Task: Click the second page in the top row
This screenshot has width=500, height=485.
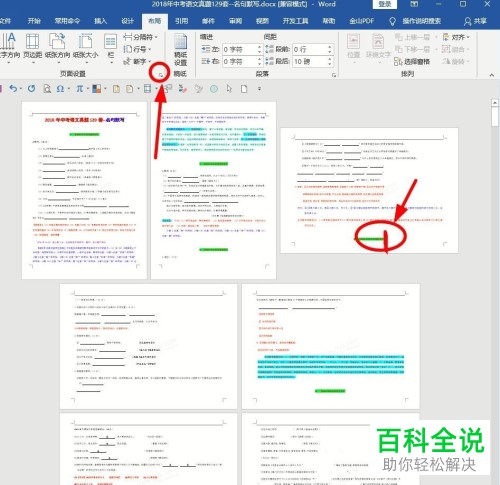Action: pyautogui.click(x=213, y=190)
